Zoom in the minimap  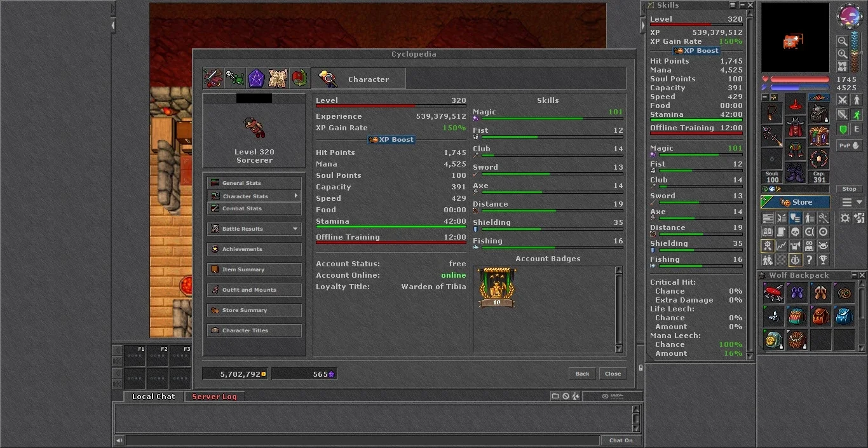point(842,54)
